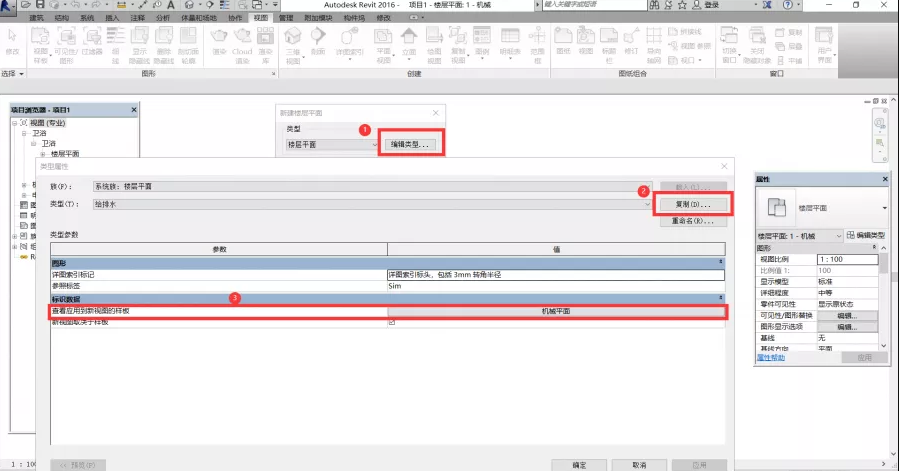The image size is (899, 471).
Task: Click the 平面视图 plan views icon
Action: coord(383,45)
